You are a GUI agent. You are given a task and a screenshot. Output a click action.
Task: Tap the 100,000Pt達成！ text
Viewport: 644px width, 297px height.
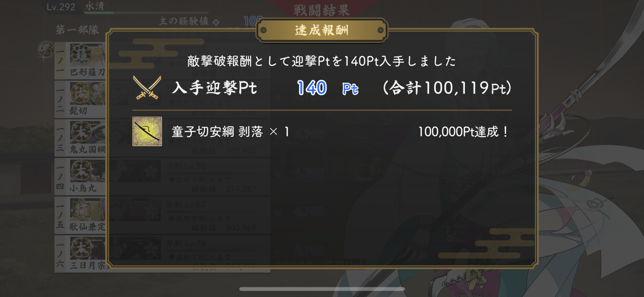463,132
